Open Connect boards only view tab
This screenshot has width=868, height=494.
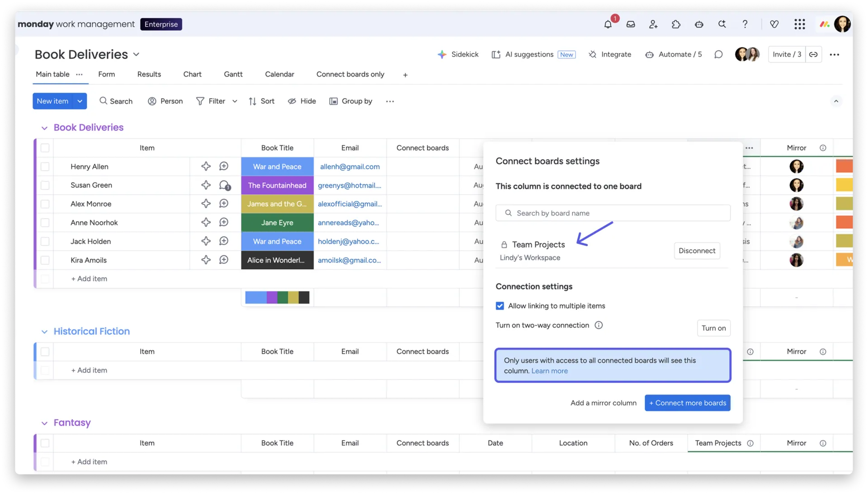350,74
